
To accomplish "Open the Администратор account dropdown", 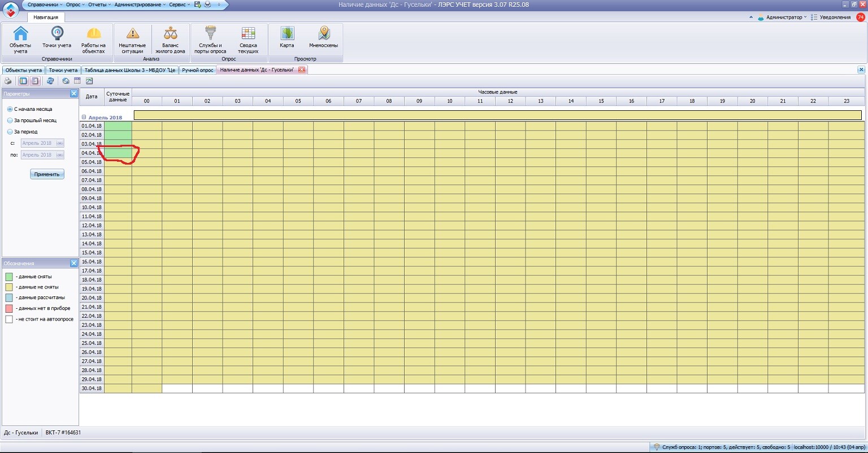I will pos(786,18).
